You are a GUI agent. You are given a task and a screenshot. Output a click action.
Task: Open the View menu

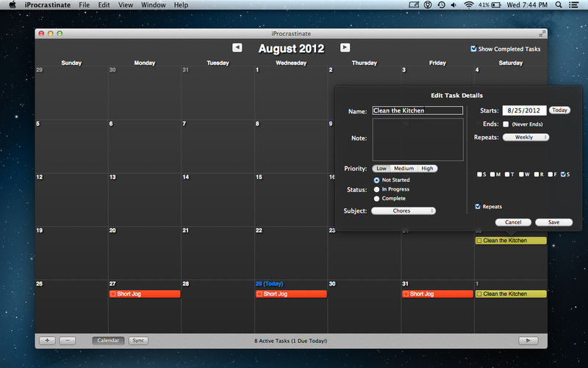[126, 5]
